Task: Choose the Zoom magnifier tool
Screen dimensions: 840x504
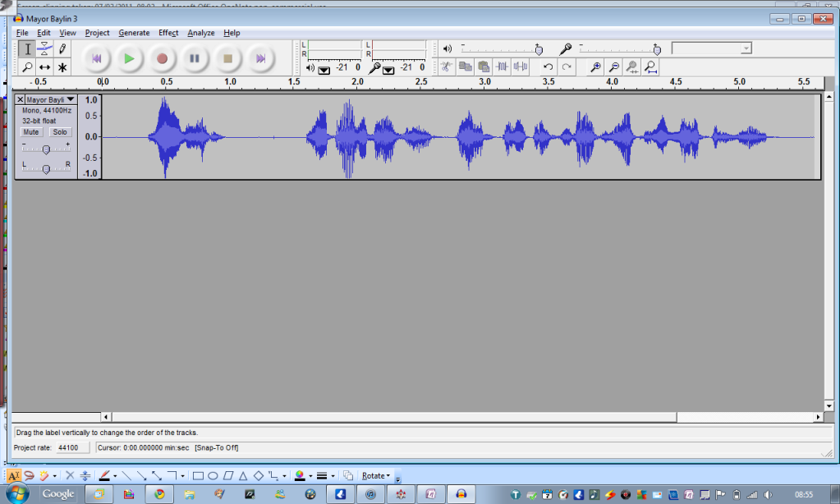Action: point(27,67)
